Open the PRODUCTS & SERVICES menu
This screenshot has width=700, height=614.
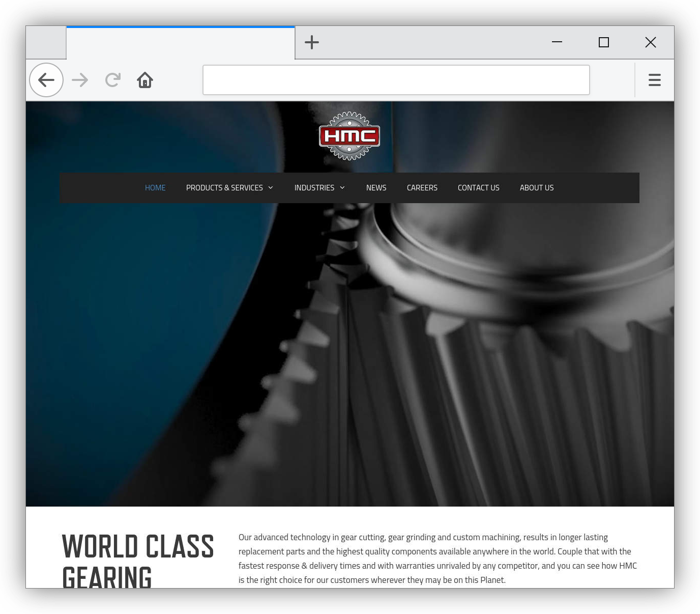pos(224,188)
